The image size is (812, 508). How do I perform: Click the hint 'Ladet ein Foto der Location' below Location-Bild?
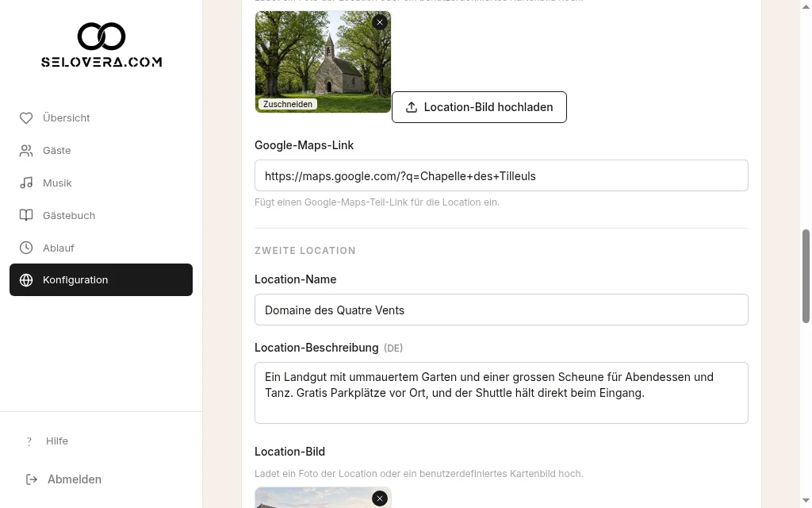coord(419,474)
